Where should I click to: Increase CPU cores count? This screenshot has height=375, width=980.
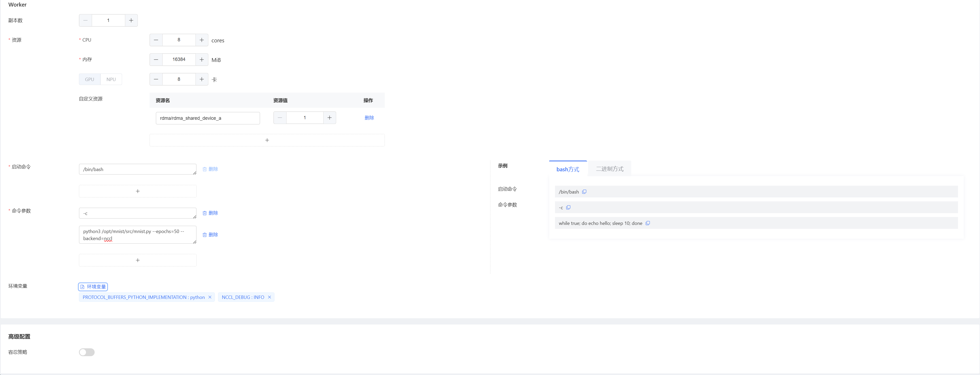pyautogui.click(x=202, y=40)
